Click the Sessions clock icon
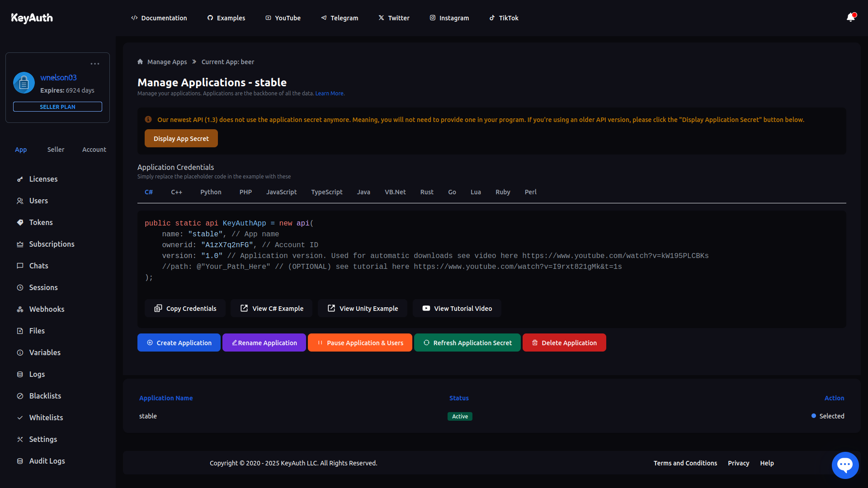 point(20,287)
